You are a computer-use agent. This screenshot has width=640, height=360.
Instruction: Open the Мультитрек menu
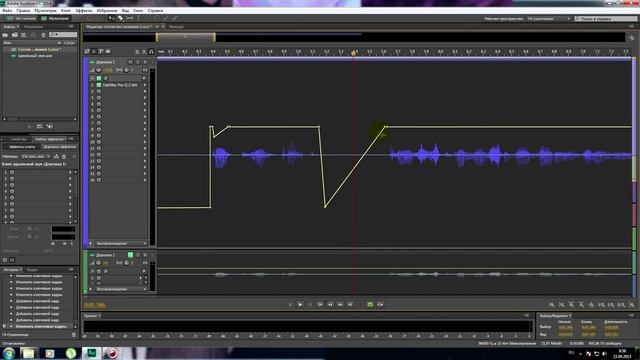click(45, 11)
